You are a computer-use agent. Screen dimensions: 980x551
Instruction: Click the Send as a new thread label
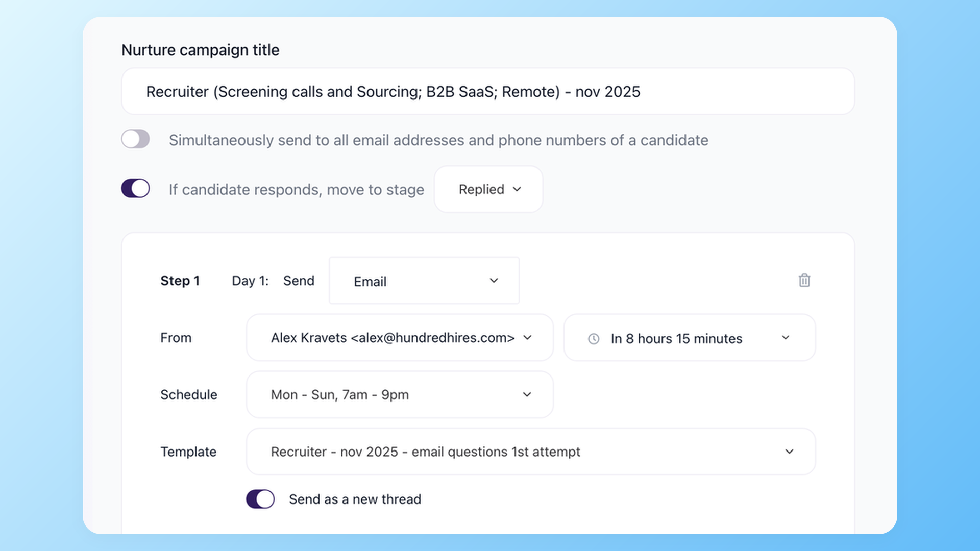pyautogui.click(x=355, y=499)
